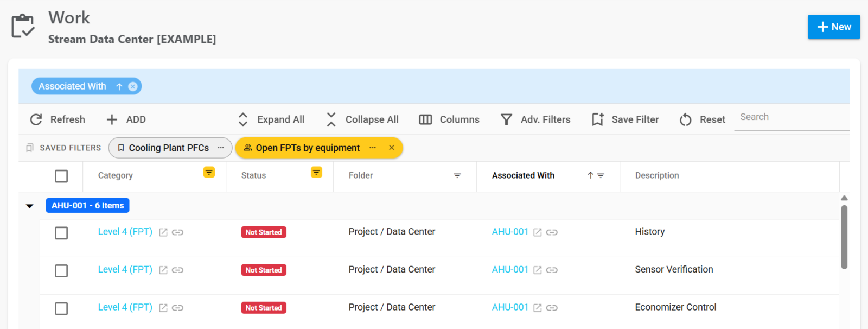Screen dimensions: 868x329
Task: Copy link for Sensor Verification category
Action: click(177, 270)
